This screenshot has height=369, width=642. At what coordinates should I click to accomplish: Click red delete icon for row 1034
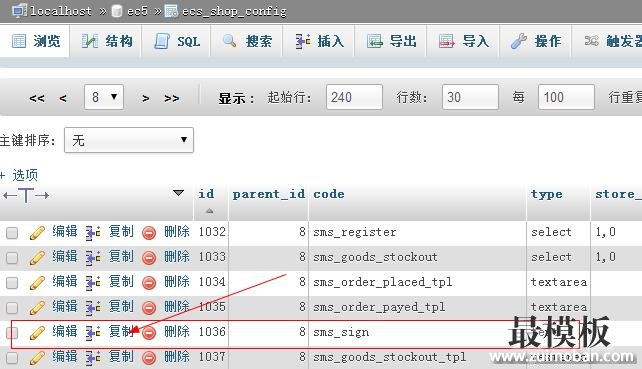tap(149, 283)
